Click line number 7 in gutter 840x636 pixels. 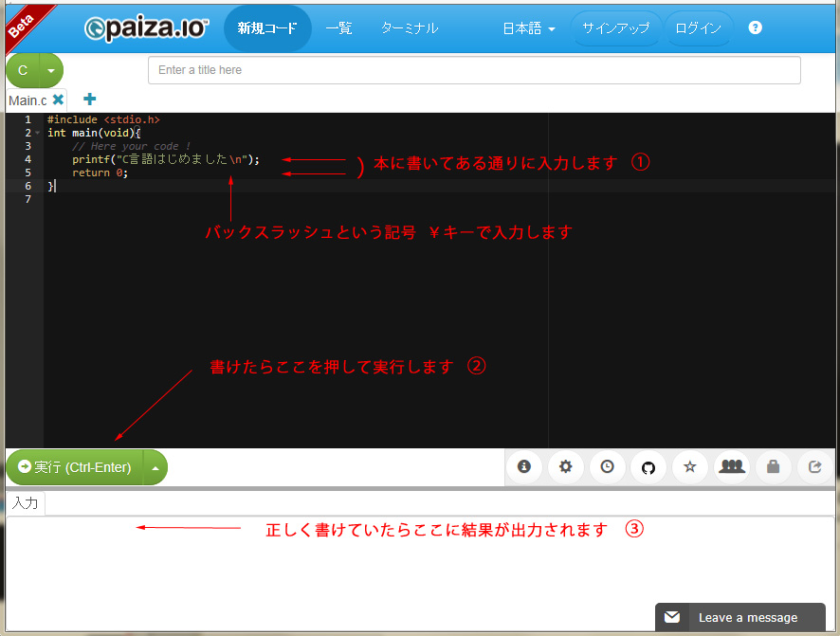click(x=28, y=199)
